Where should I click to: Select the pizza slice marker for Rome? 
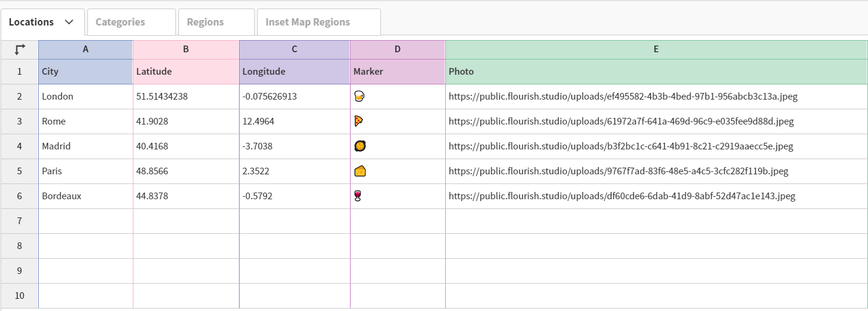click(358, 121)
